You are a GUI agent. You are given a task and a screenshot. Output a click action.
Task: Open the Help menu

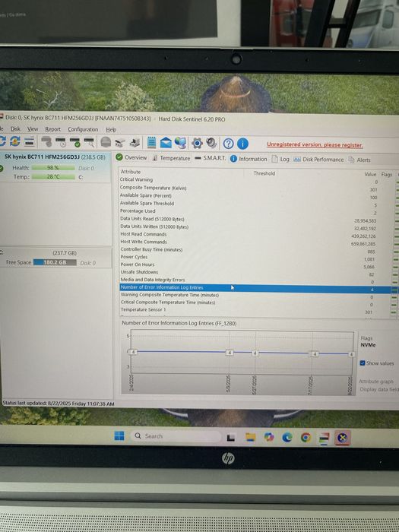(111, 130)
